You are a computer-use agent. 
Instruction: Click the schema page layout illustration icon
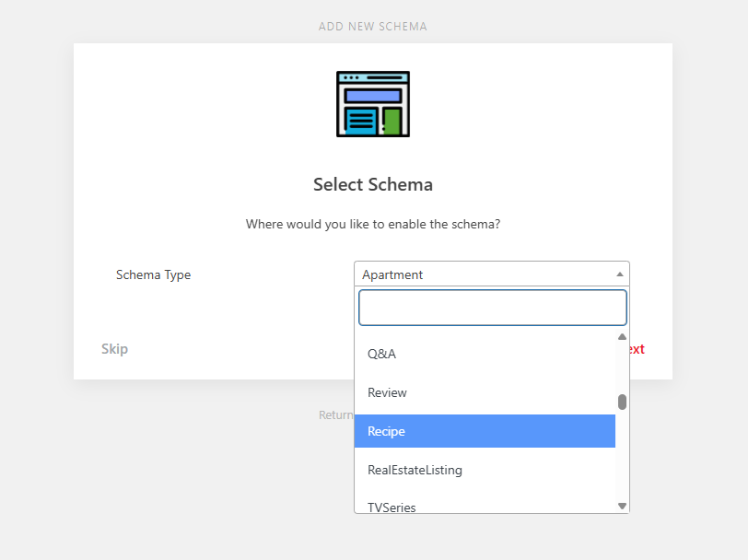tap(373, 104)
